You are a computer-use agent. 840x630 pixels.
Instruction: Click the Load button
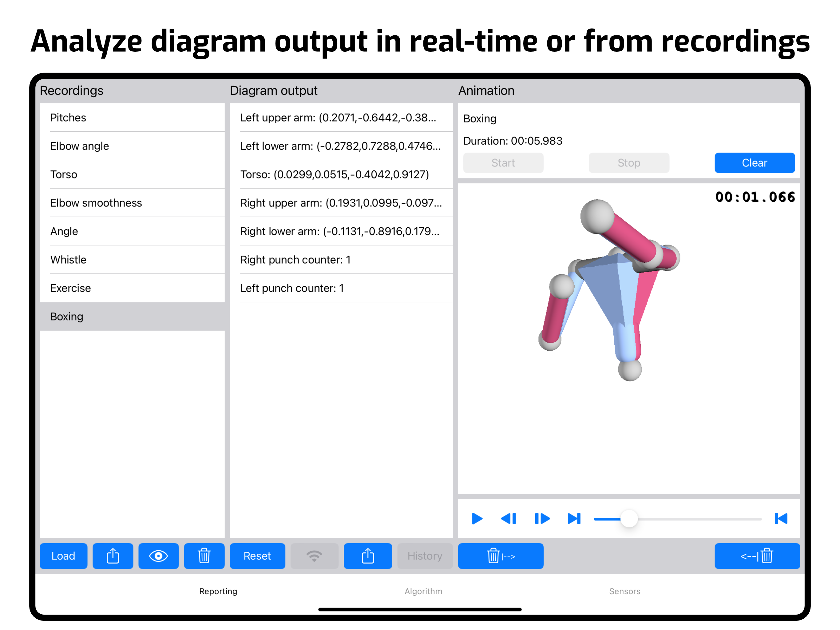click(x=63, y=556)
